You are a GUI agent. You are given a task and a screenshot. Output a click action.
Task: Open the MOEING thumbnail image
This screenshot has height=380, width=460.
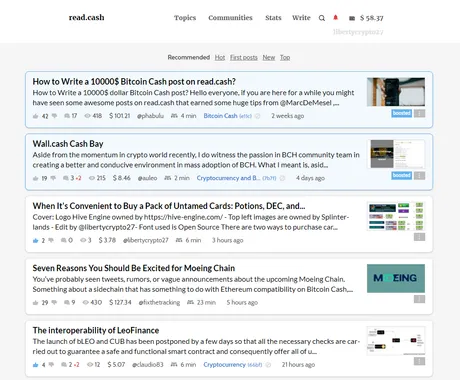396,279
